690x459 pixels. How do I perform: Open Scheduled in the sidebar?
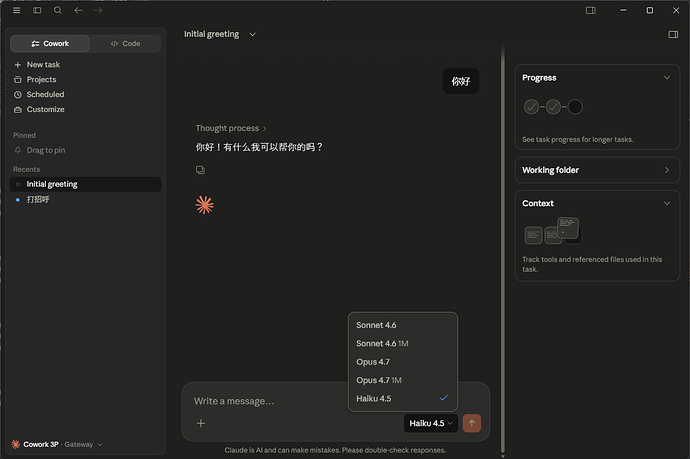click(x=45, y=94)
